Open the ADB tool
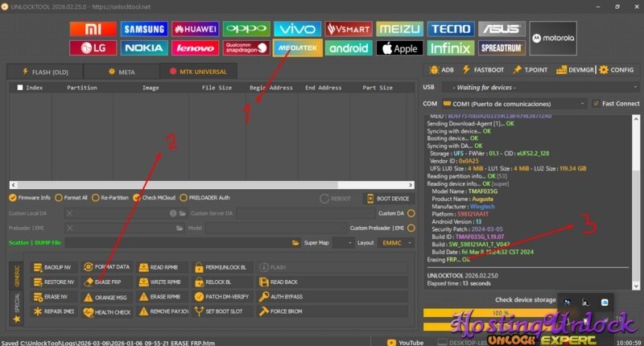Viewport: 644px width, 346px height. 441,70
